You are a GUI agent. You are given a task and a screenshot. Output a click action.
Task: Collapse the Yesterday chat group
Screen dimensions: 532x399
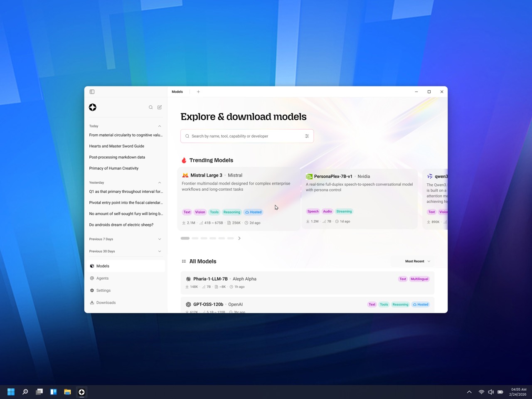pos(160,182)
